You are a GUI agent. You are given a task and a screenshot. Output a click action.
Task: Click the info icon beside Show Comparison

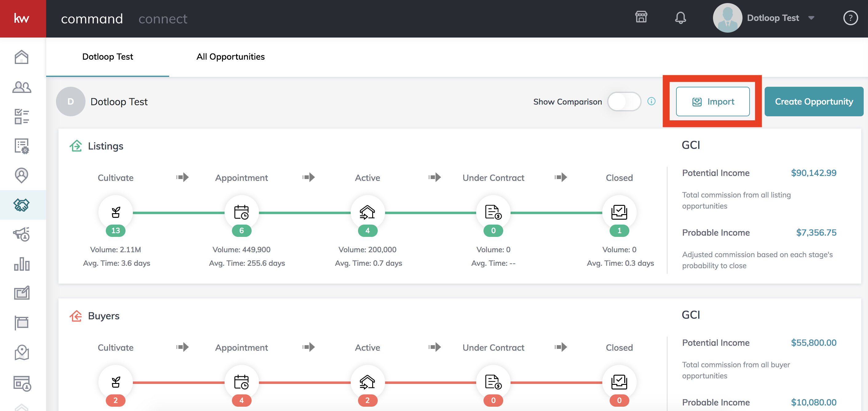[x=652, y=101]
